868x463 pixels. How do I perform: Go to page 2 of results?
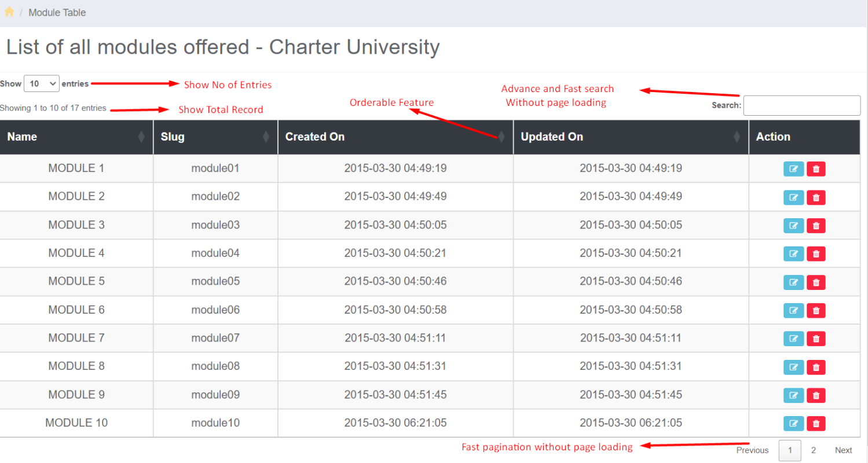(x=813, y=450)
